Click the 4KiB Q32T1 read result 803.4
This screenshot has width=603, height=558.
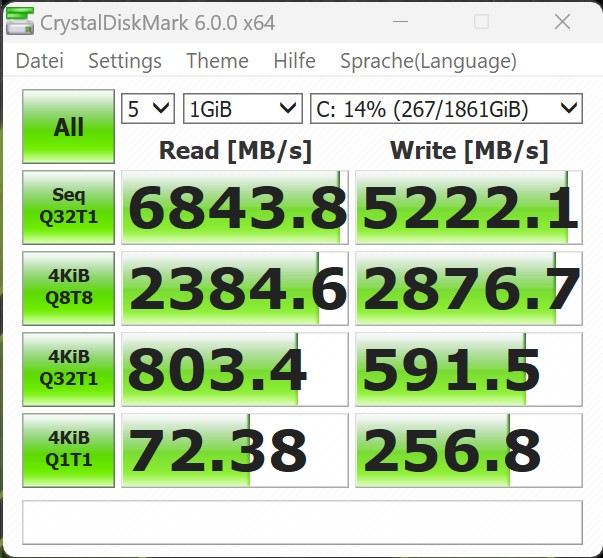[235, 369]
